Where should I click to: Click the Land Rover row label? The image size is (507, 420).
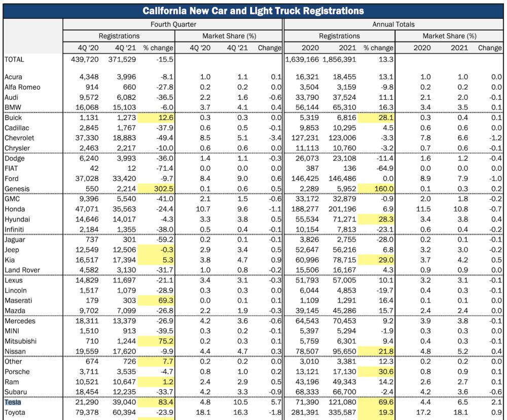(22, 270)
